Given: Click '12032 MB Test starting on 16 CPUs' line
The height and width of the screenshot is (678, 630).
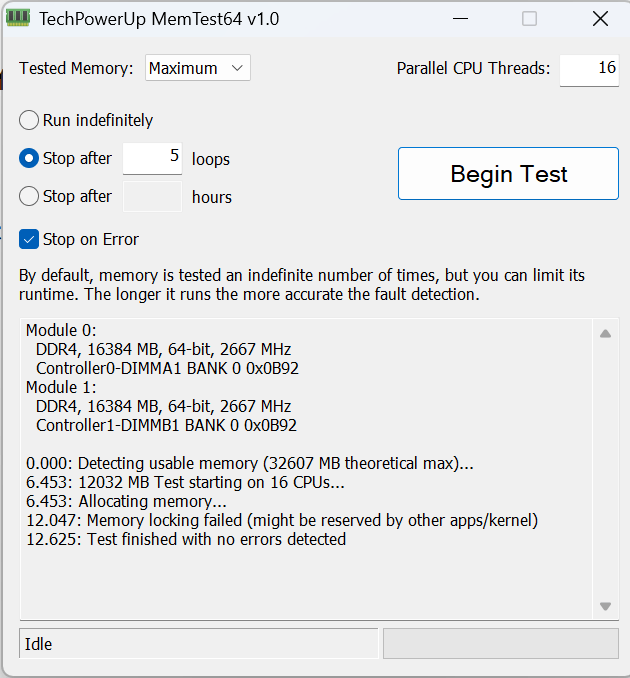Looking at the screenshot, I should click(x=185, y=483).
